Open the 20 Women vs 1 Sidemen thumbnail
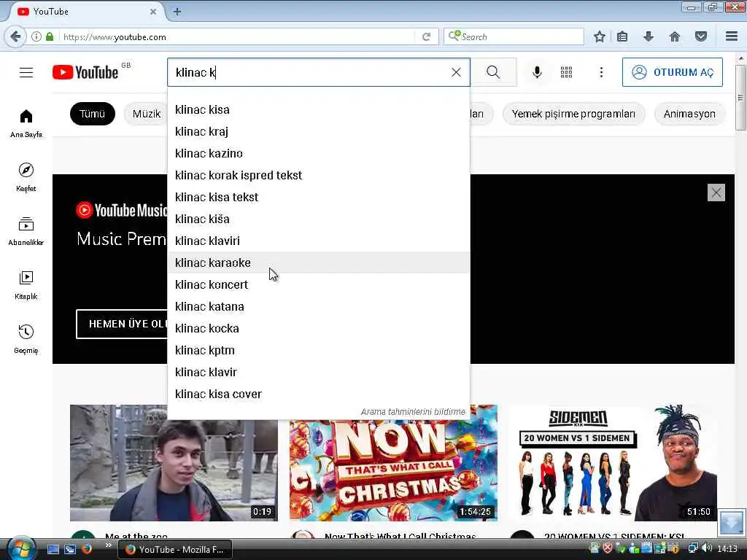 tap(613, 463)
